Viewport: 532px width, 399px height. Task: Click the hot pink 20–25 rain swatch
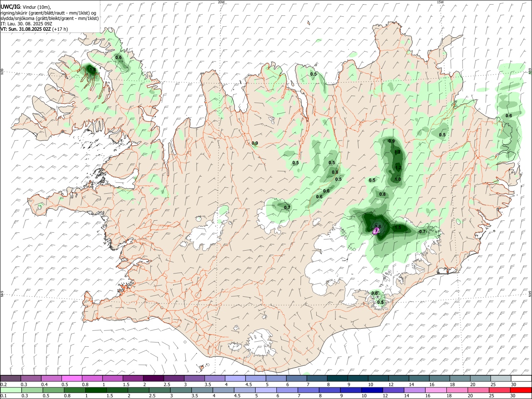click(478, 390)
